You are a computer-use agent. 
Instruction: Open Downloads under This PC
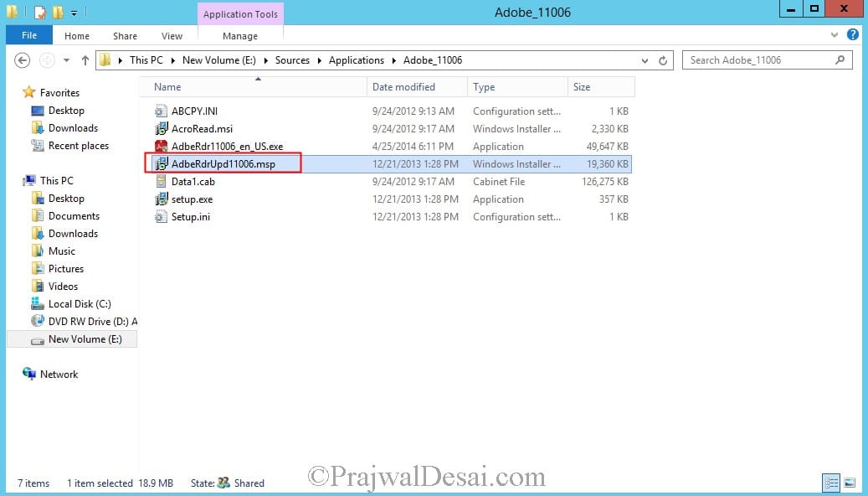click(73, 234)
